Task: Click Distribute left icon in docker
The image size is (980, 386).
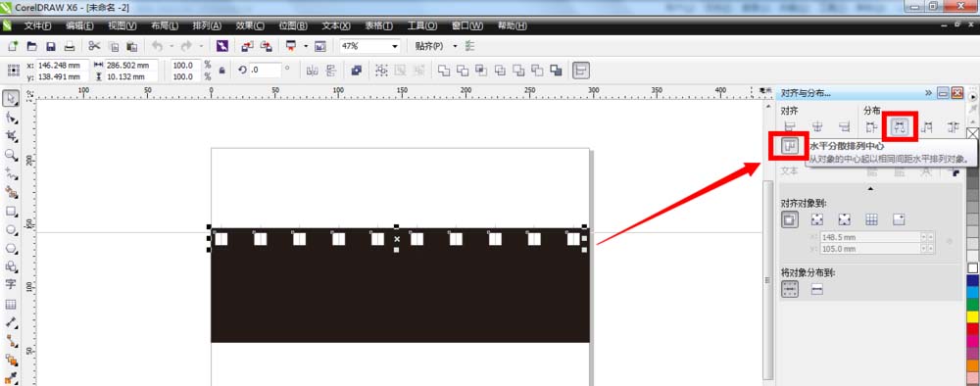Action: pyautogui.click(x=872, y=127)
